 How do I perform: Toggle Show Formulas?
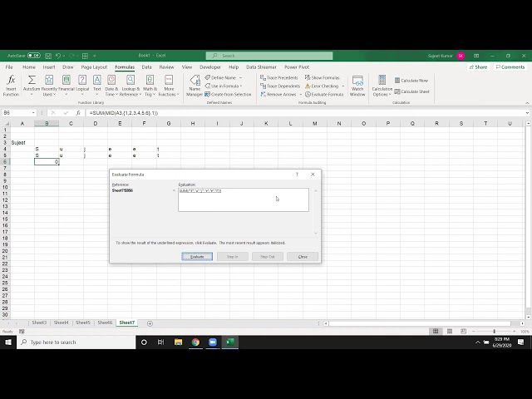coord(322,77)
